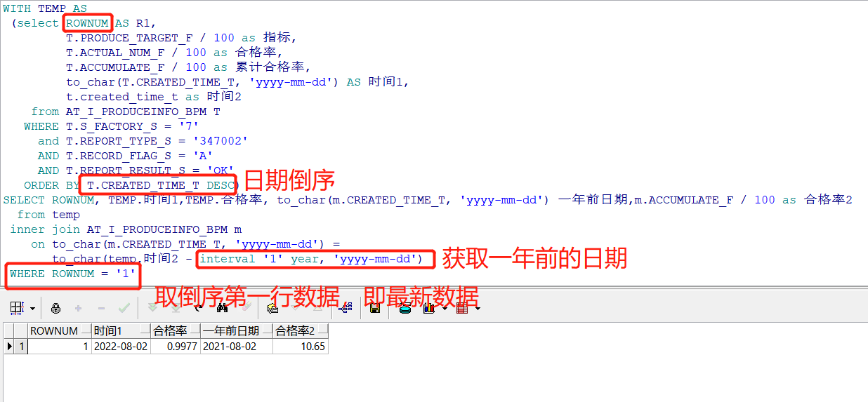
Task: Click the cell containing 2022-08-02
Action: click(x=121, y=346)
